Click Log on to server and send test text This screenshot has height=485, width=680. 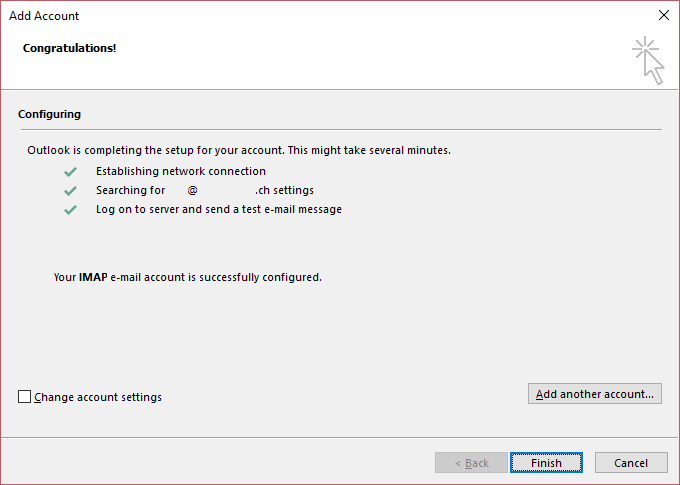tap(219, 210)
